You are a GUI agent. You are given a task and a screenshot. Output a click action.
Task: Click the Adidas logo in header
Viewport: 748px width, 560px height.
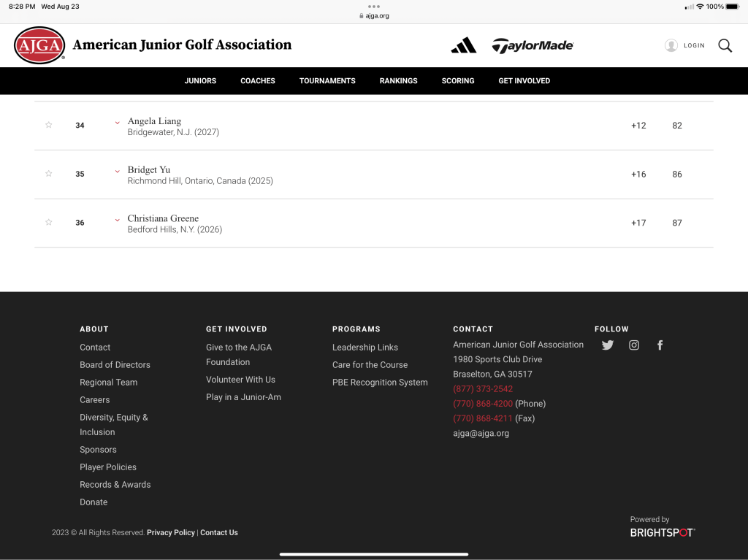pos(463,45)
